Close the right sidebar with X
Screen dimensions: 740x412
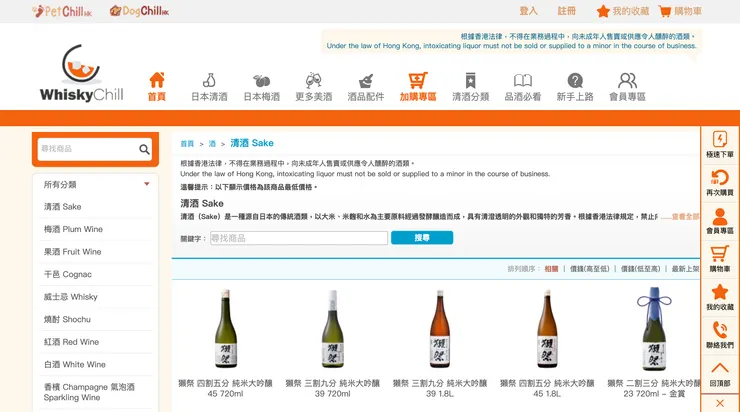[720, 403]
